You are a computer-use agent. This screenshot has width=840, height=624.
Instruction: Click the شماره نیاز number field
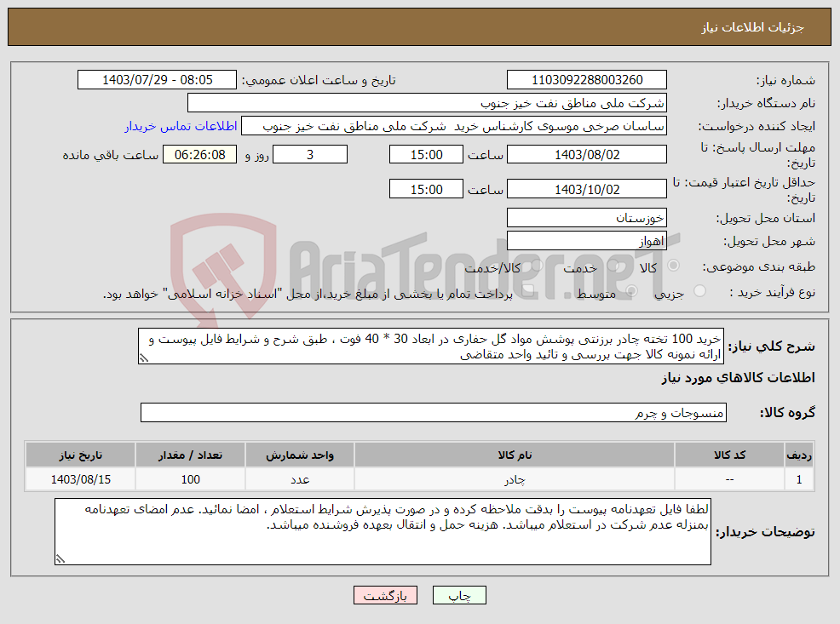coord(587,80)
